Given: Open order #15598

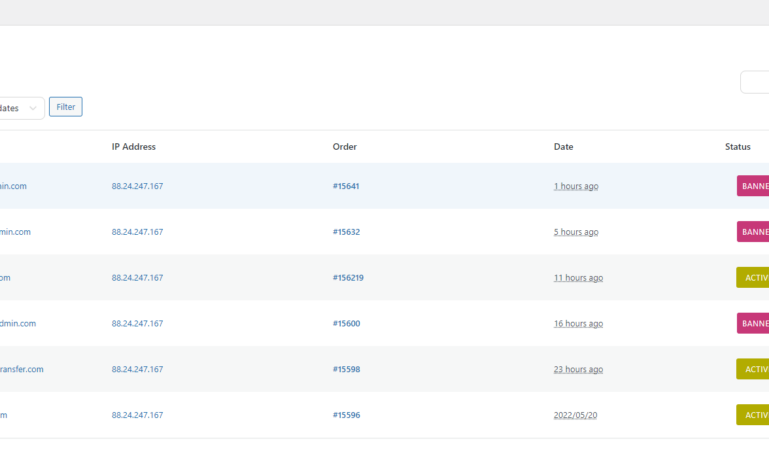Looking at the screenshot, I should [346, 370].
